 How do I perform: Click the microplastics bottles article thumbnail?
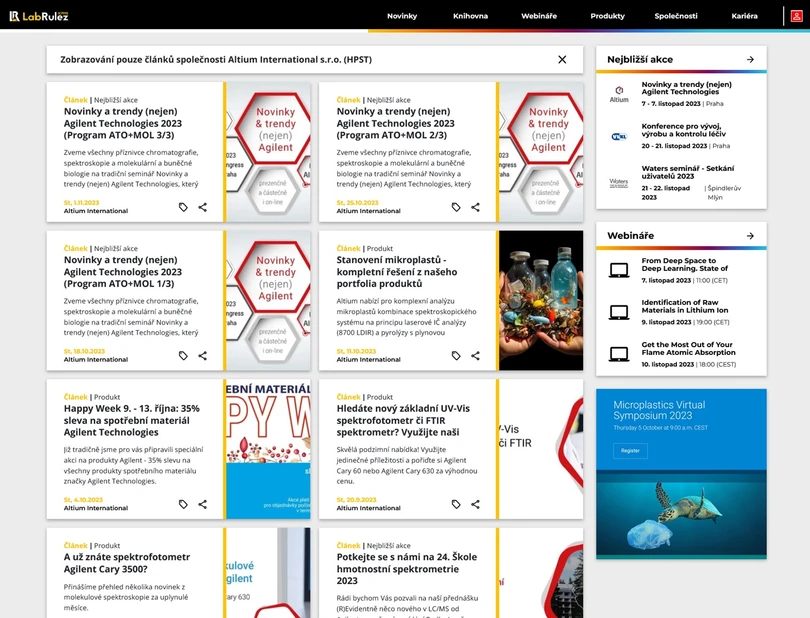(540, 300)
